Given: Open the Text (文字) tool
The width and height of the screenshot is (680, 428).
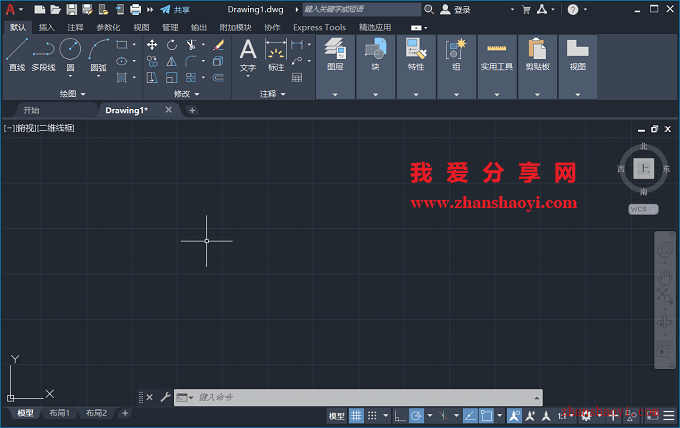Looking at the screenshot, I should tap(248, 55).
